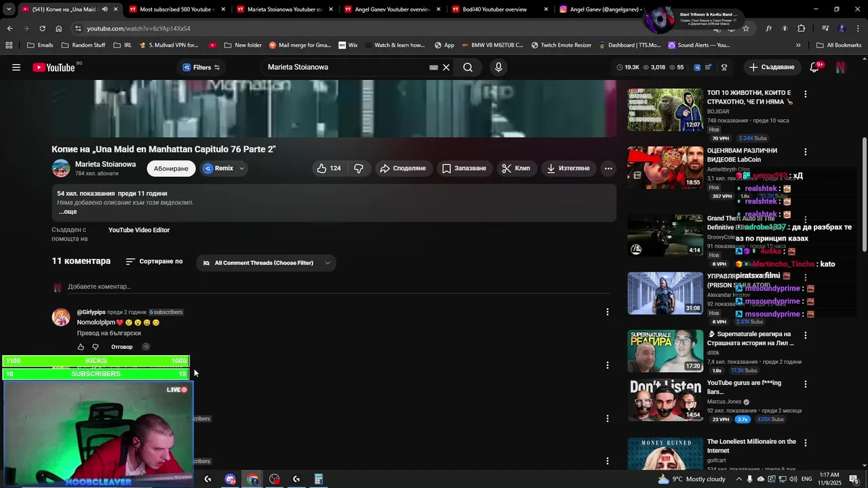The image size is (868, 488).
Task: Open the weather widget Mostly cloudy
Action: coord(692,479)
